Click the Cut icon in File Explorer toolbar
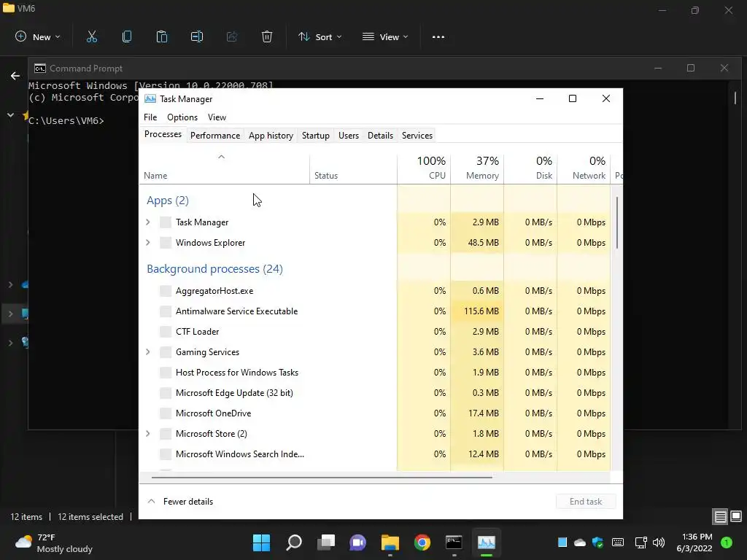 (x=92, y=36)
